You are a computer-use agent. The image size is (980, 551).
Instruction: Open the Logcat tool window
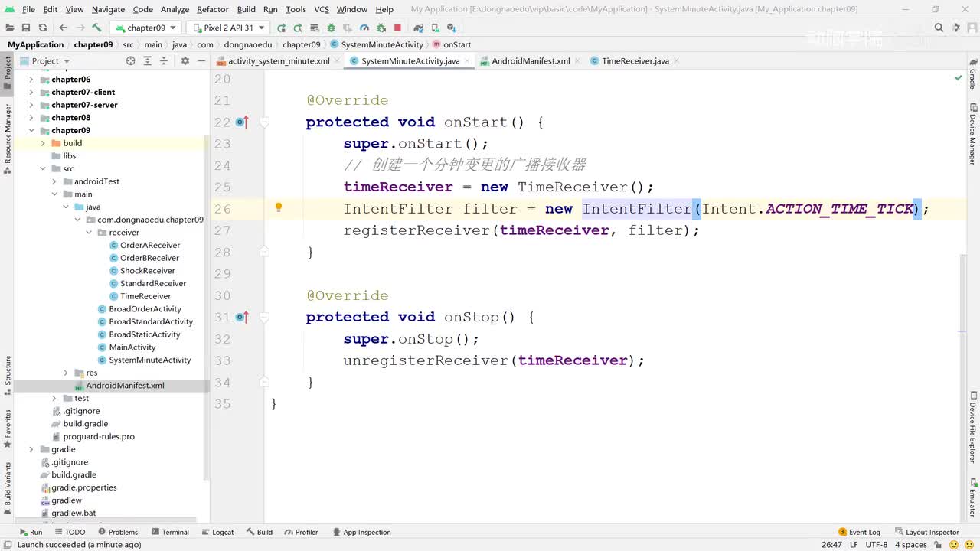[217, 532]
